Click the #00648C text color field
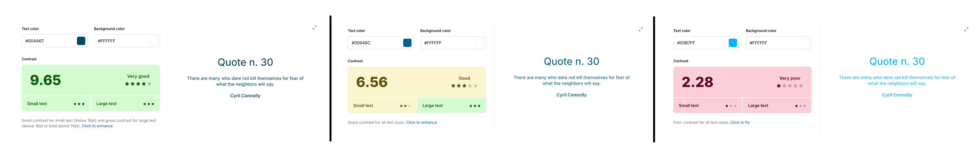Screen dimensions: 980x157 374,43
